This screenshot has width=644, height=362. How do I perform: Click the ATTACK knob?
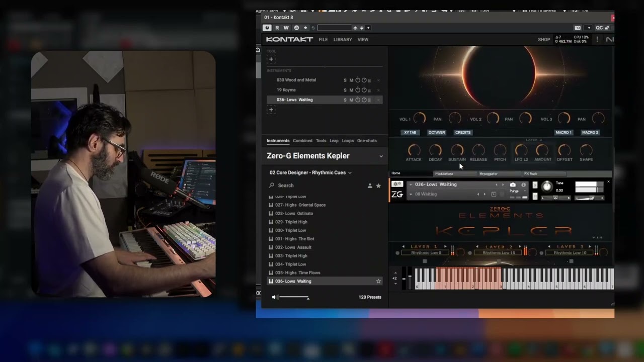tap(414, 150)
